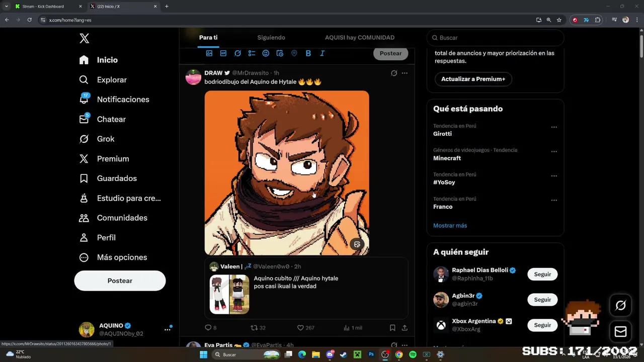644x362 pixels.
Task: Open Premium in the sidebar
Action: (x=104, y=158)
